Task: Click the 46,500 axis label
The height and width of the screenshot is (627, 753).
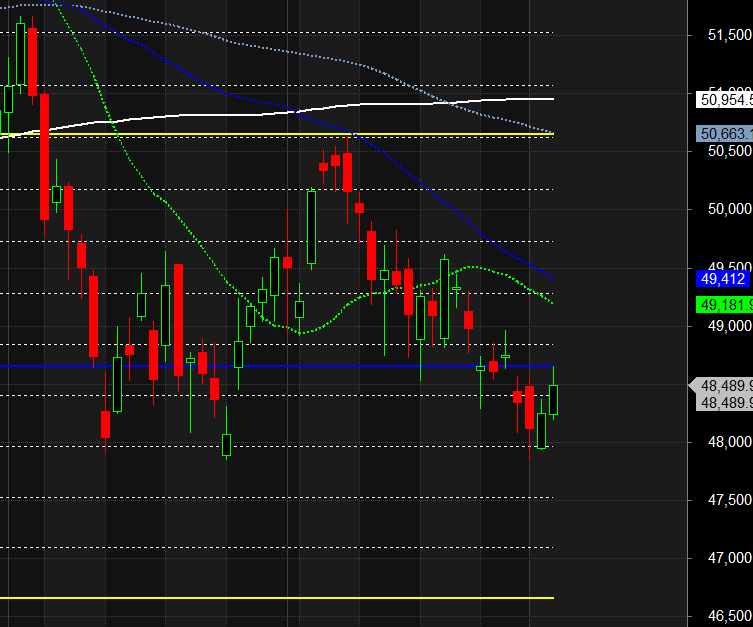Action: pos(729,616)
